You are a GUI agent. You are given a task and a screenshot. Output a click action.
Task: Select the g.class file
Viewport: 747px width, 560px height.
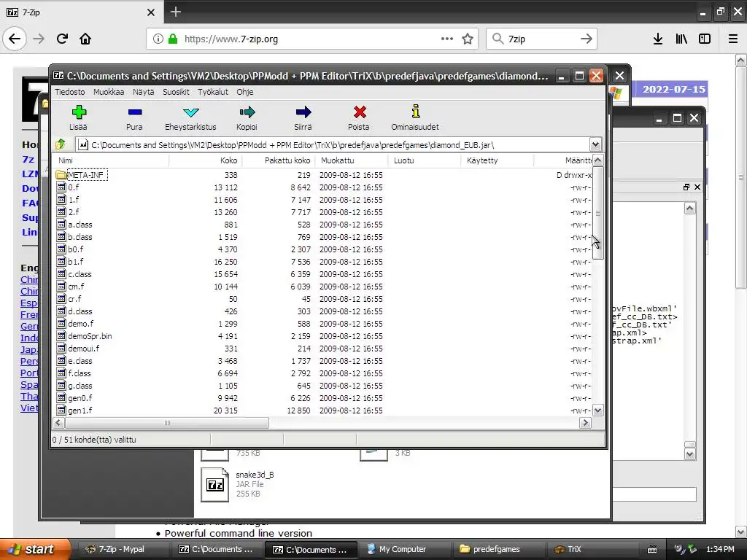click(x=80, y=385)
